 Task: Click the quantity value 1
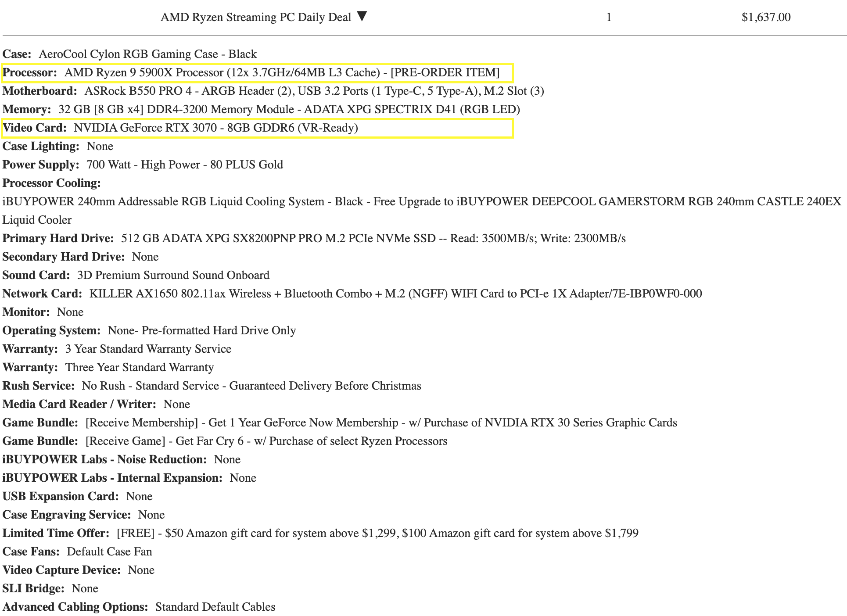[x=609, y=18]
